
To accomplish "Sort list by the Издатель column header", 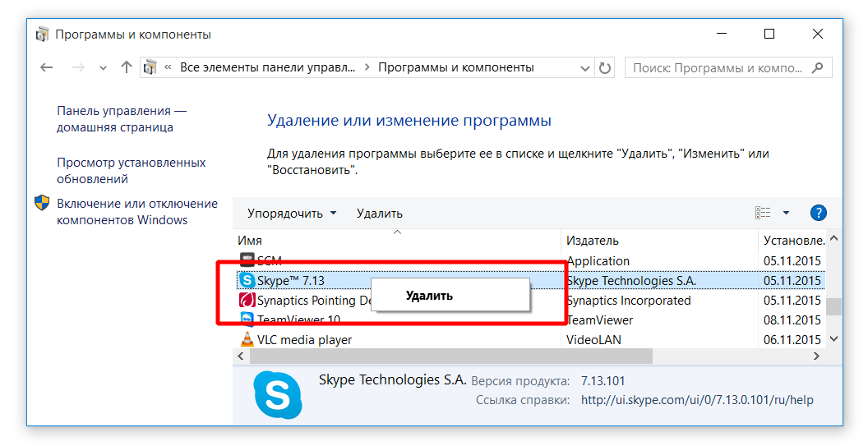I will (593, 240).
